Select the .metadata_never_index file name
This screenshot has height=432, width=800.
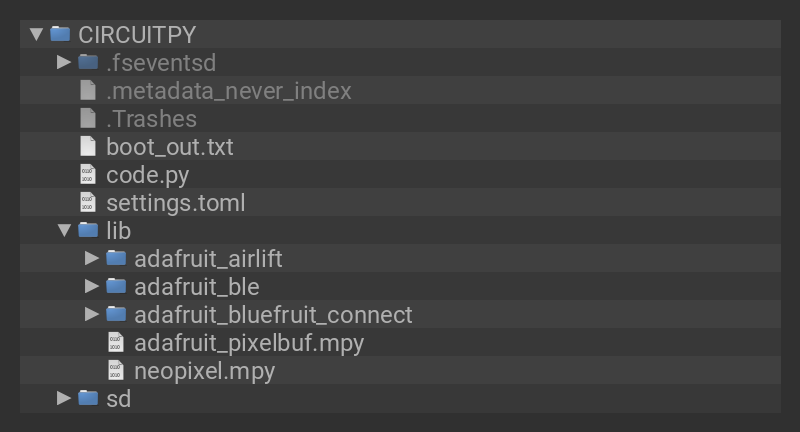228,91
